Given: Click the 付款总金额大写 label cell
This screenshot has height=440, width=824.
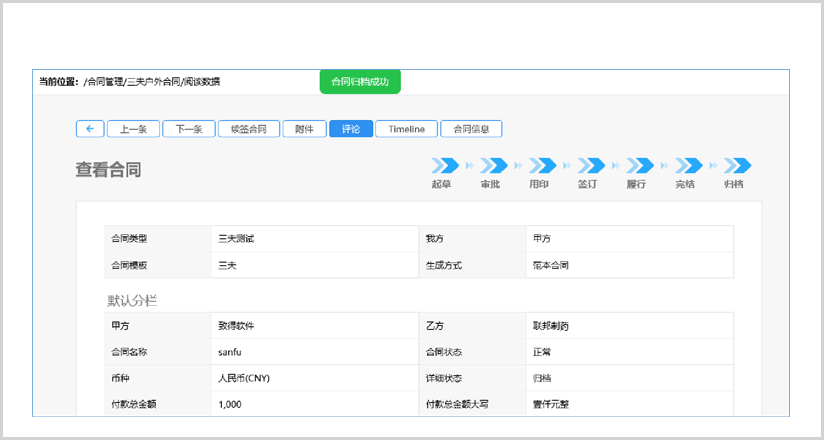Looking at the screenshot, I should point(472,405).
